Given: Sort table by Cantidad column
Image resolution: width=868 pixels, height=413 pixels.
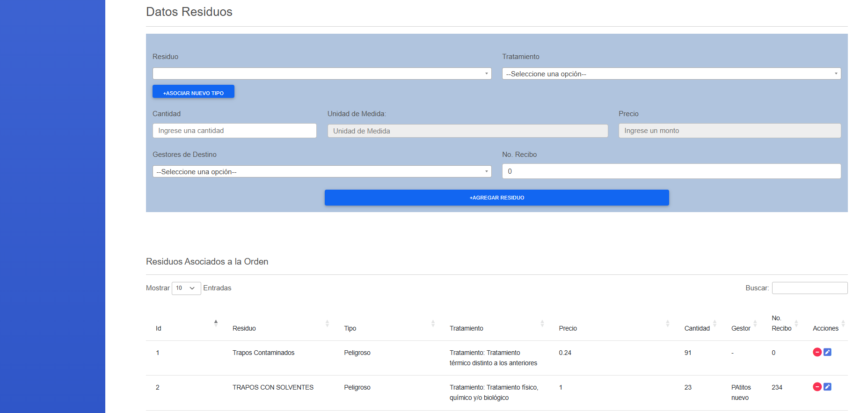Looking at the screenshot, I should click(697, 328).
